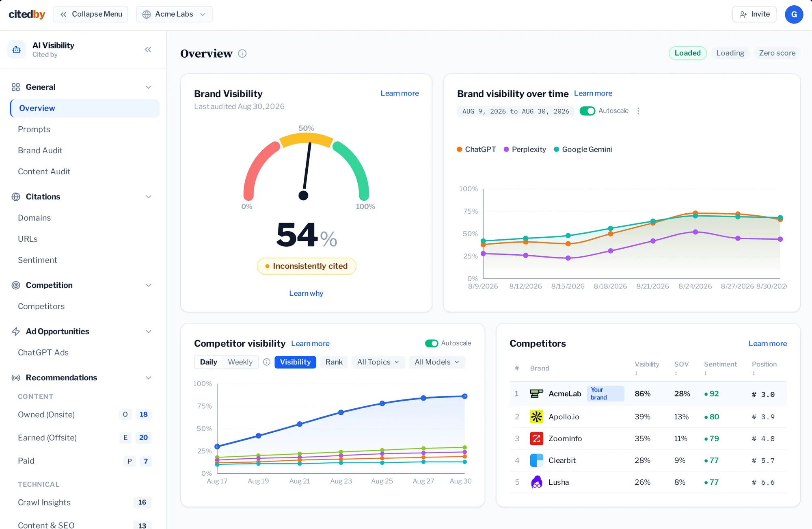This screenshot has width=812, height=529.
Task: Click info icon next to Weekly tab
Action: pyautogui.click(x=267, y=362)
